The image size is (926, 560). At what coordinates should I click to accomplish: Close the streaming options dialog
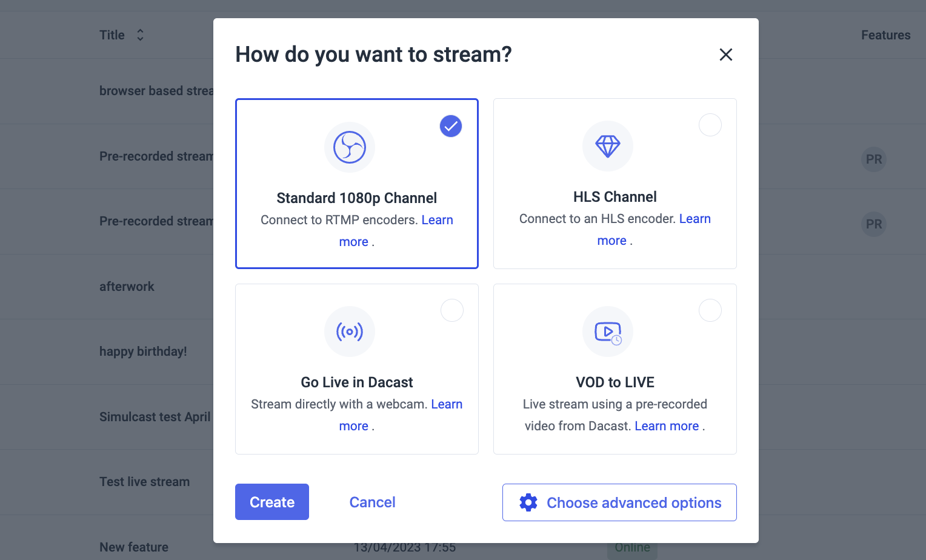coord(726,55)
